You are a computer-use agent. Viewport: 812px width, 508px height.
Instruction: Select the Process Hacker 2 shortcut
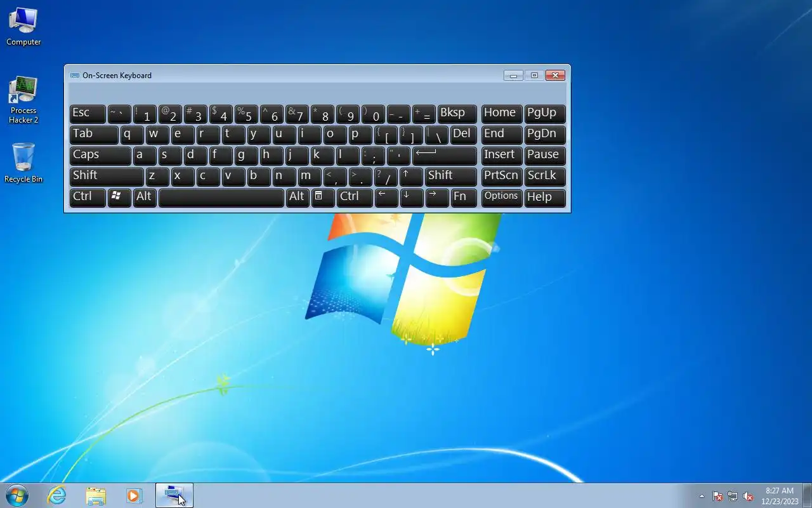(23, 100)
